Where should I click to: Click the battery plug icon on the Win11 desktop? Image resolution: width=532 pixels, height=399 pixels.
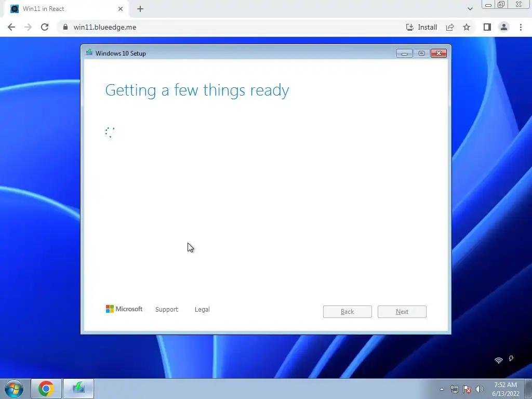pos(511,358)
